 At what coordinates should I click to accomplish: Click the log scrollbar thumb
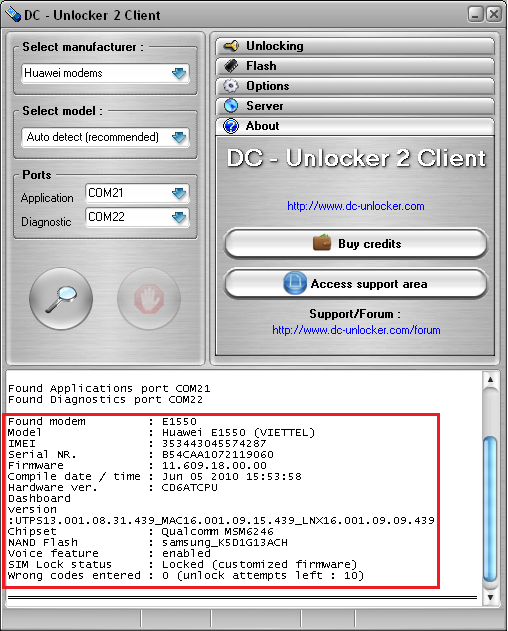pyautogui.click(x=490, y=509)
